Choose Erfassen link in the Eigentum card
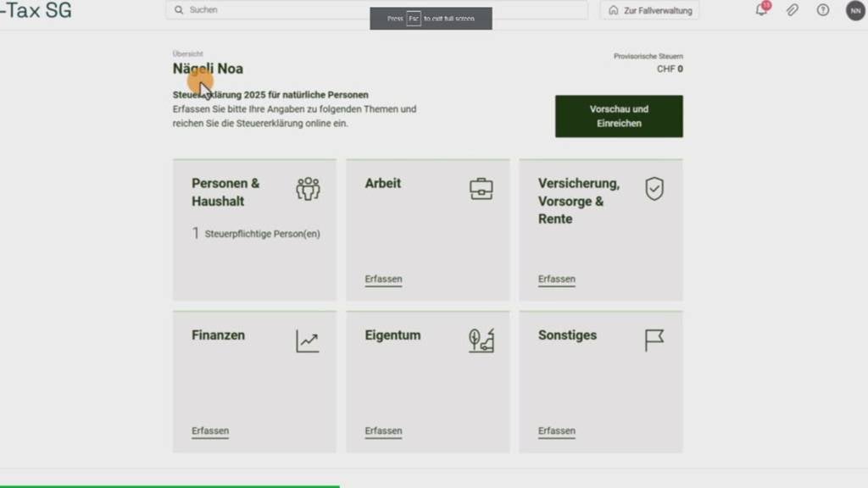The width and height of the screenshot is (868, 488). point(383,430)
